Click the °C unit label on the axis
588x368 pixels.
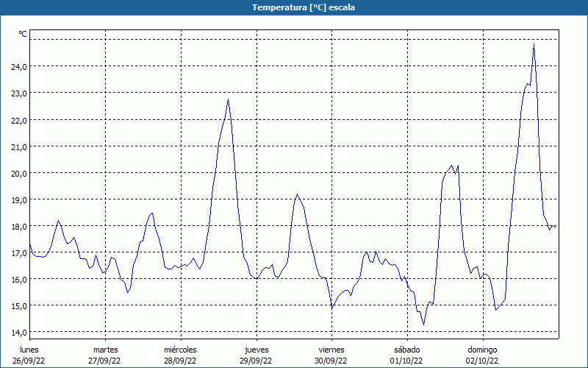[x=23, y=34]
